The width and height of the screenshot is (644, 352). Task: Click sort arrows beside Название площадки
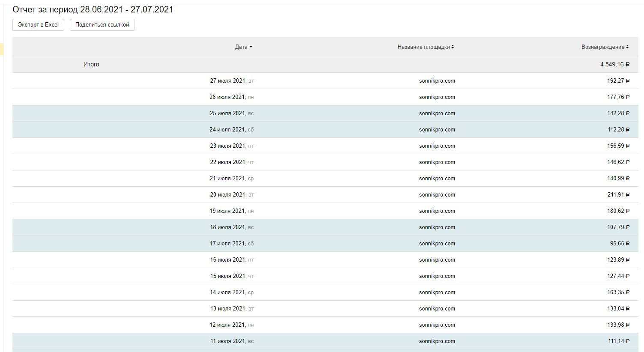[453, 47]
